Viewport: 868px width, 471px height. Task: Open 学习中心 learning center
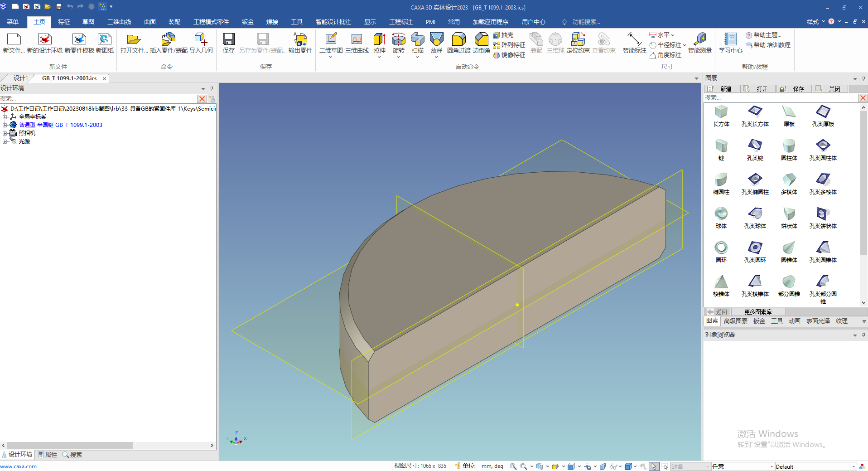tap(730, 43)
